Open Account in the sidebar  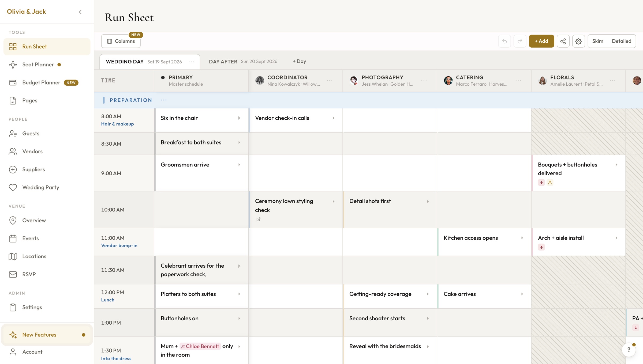47,352
